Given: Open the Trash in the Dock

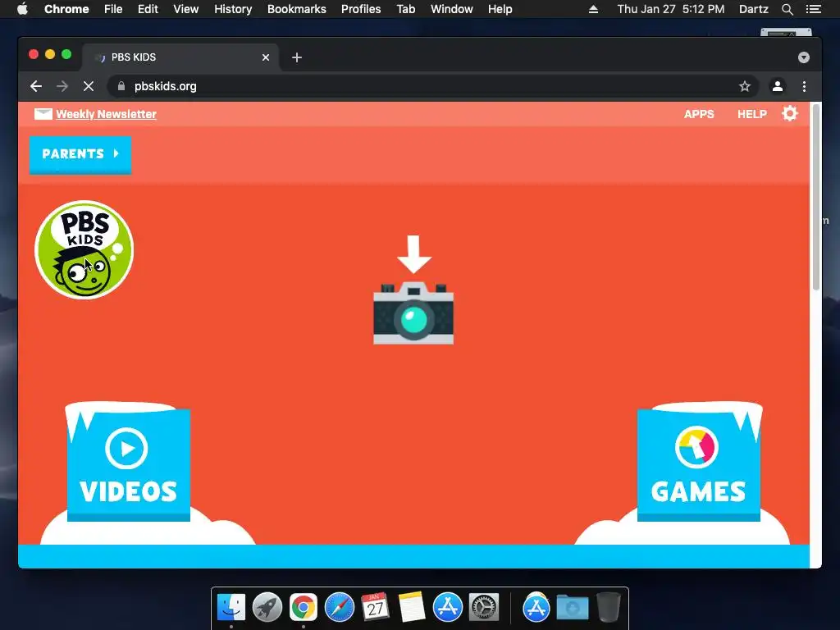Looking at the screenshot, I should click(x=608, y=608).
